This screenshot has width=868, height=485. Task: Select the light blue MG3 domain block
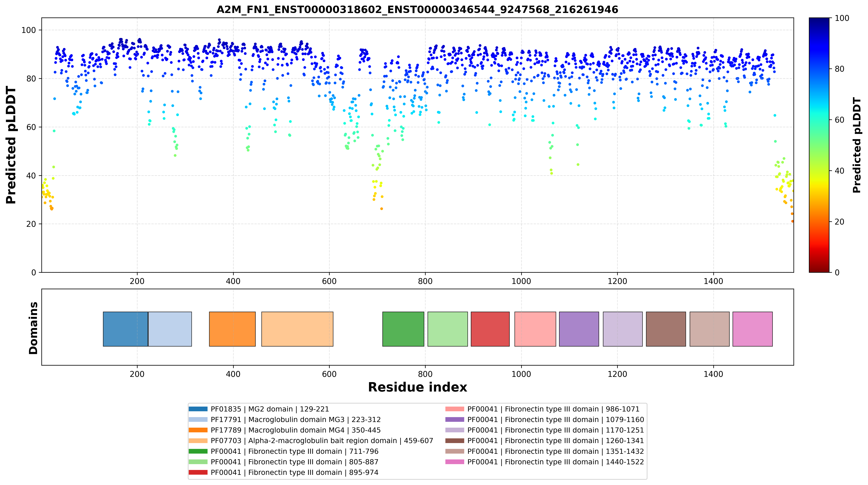pyautogui.click(x=170, y=329)
